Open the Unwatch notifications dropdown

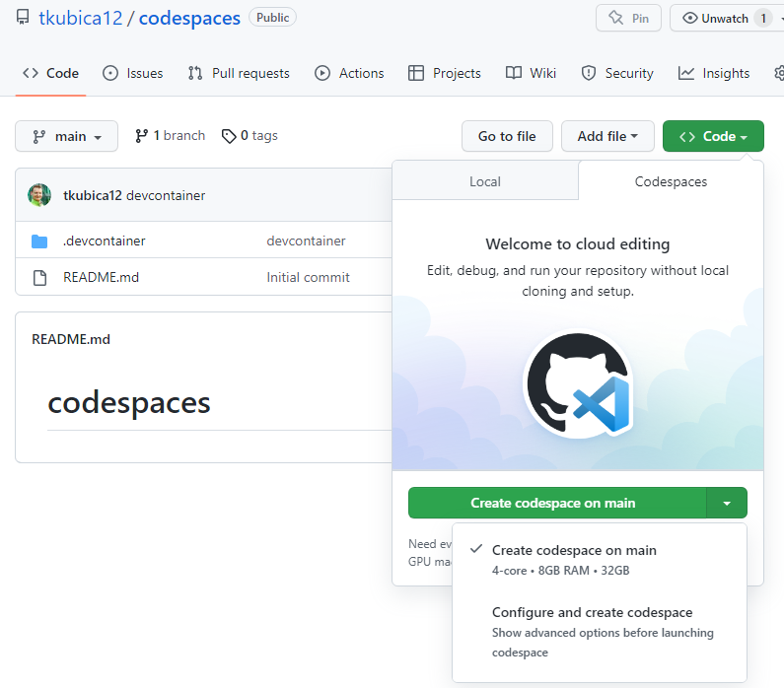726,18
